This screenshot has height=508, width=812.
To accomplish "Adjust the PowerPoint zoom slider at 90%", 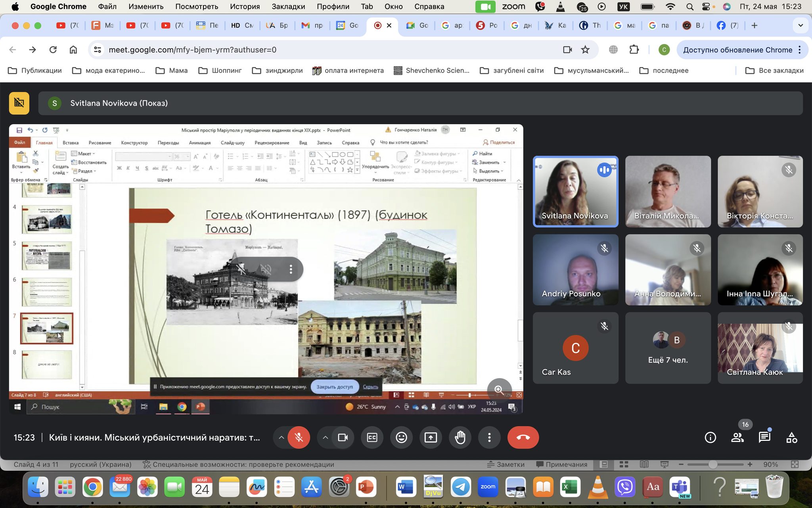I will pos(712,464).
